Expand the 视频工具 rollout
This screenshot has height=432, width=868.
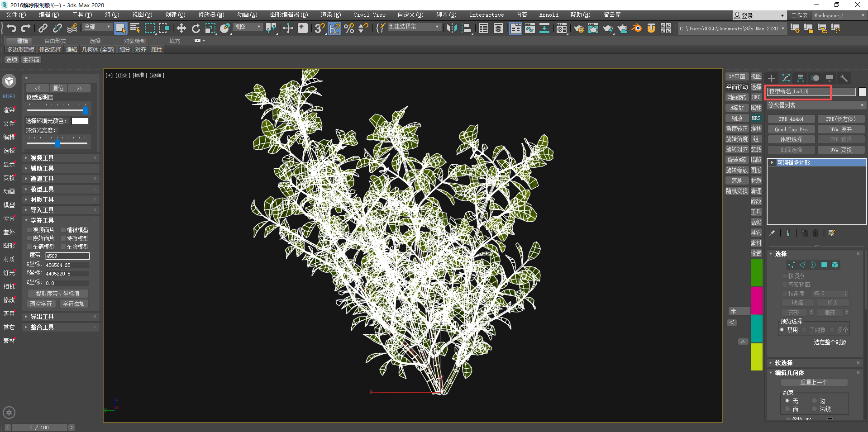pyautogui.click(x=42, y=158)
